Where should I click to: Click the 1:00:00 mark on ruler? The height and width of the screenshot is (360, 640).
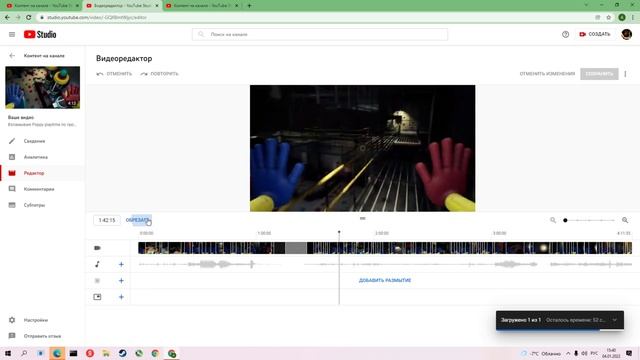click(264, 233)
